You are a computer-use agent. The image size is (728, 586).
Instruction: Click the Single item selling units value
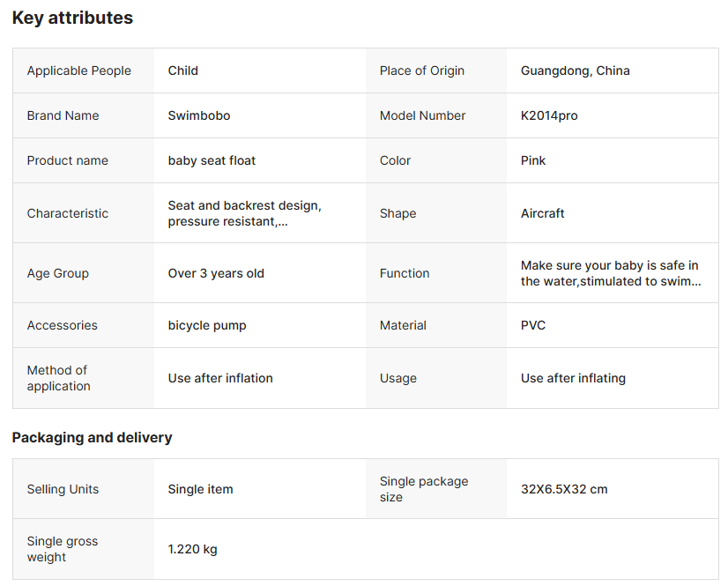[x=200, y=489]
